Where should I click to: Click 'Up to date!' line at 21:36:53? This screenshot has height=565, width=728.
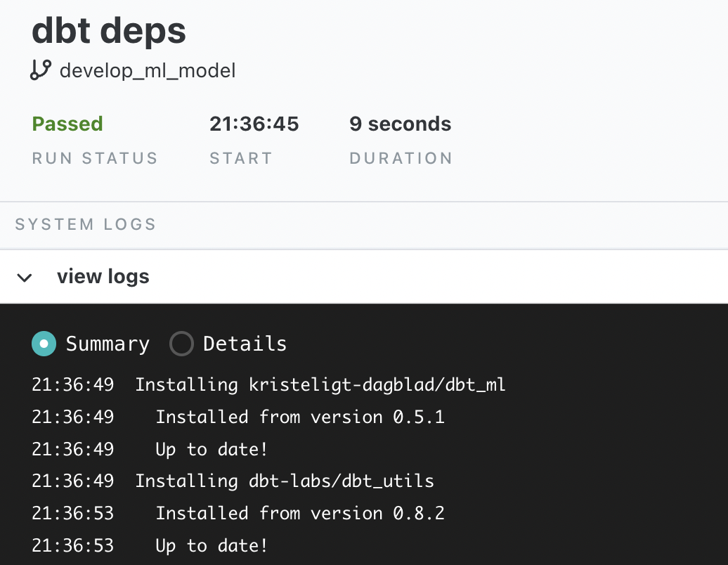[212, 545]
